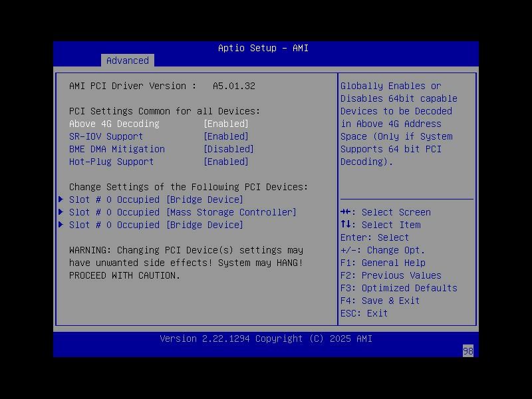Click the PCI Settings Common for all Devices heading
532x399 pixels.
click(164, 111)
